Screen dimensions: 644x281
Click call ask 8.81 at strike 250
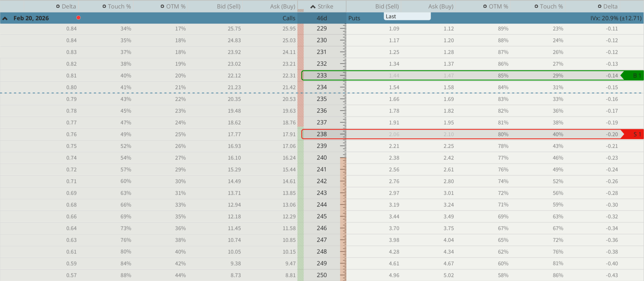[290, 275]
